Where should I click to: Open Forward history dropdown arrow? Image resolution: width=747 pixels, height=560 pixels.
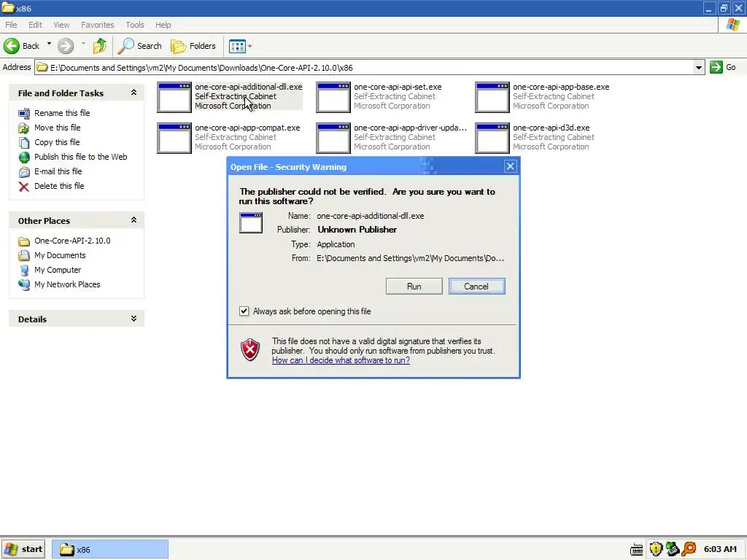click(x=83, y=44)
